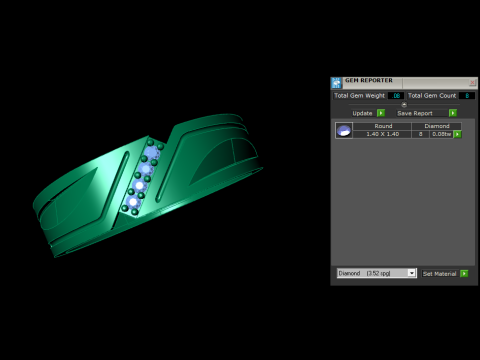This screenshot has width=480, height=360.
Task: Click the 'Total Gem Count' label
Action: (x=432, y=96)
